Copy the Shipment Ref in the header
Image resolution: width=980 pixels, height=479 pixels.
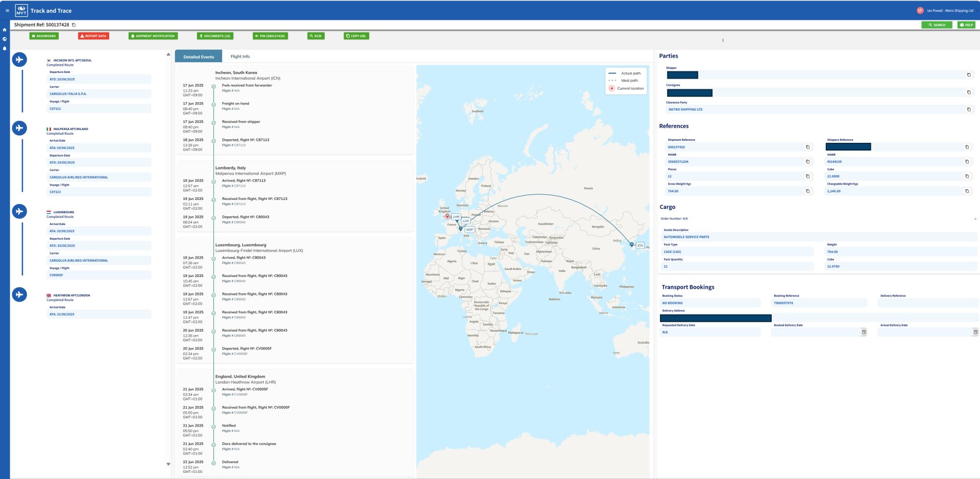(74, 25)
